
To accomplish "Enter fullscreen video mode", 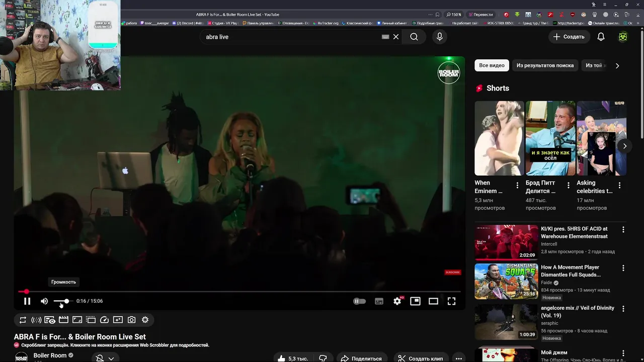I will click(451, 301).
